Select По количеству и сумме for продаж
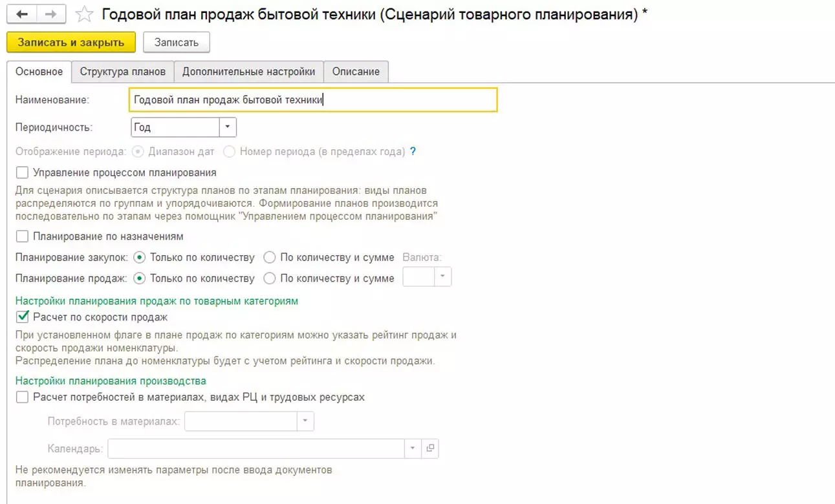Screen dimensions: 835x504 270,278
